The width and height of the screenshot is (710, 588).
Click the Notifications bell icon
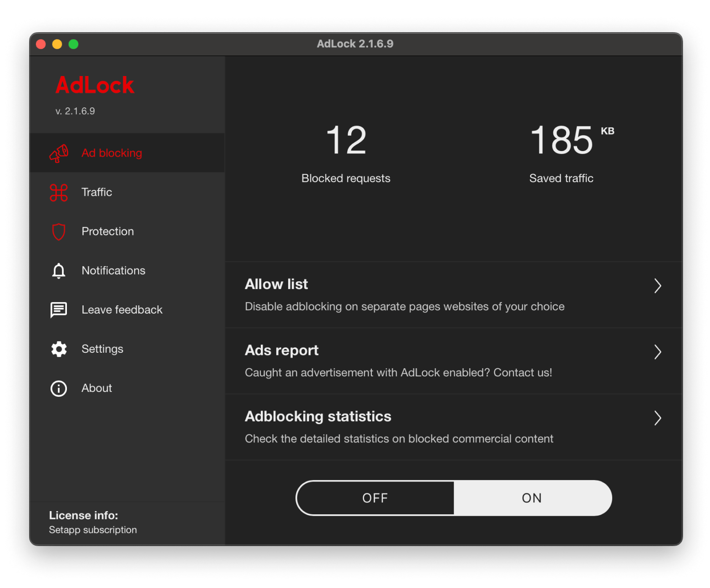tap(59, 271)
